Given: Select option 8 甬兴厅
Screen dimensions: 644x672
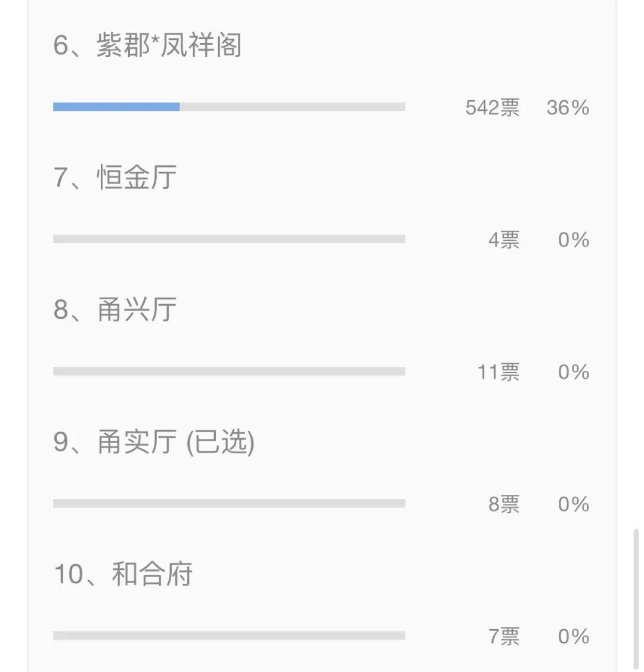Looking at the screenshot, I should click(115, 309).
